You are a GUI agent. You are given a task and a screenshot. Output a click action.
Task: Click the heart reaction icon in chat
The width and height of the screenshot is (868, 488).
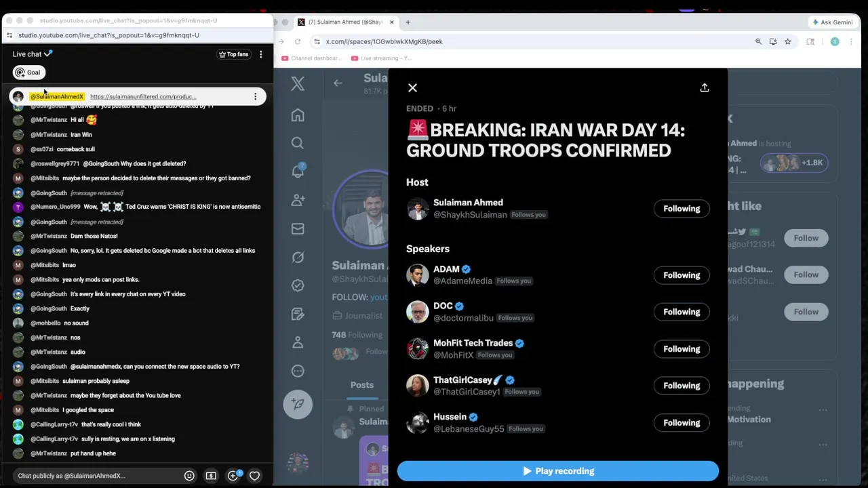[x=254, y=476]
